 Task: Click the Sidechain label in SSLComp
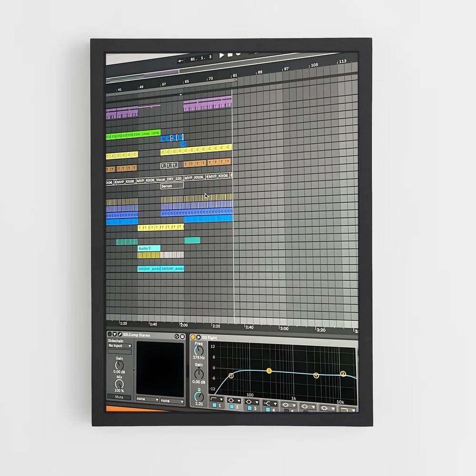pos(115,341)
